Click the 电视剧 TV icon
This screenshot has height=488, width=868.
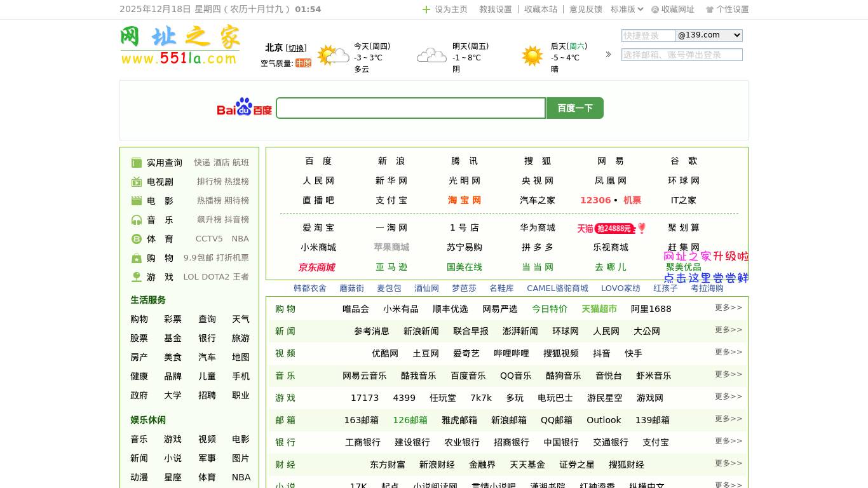click(137, 181)
